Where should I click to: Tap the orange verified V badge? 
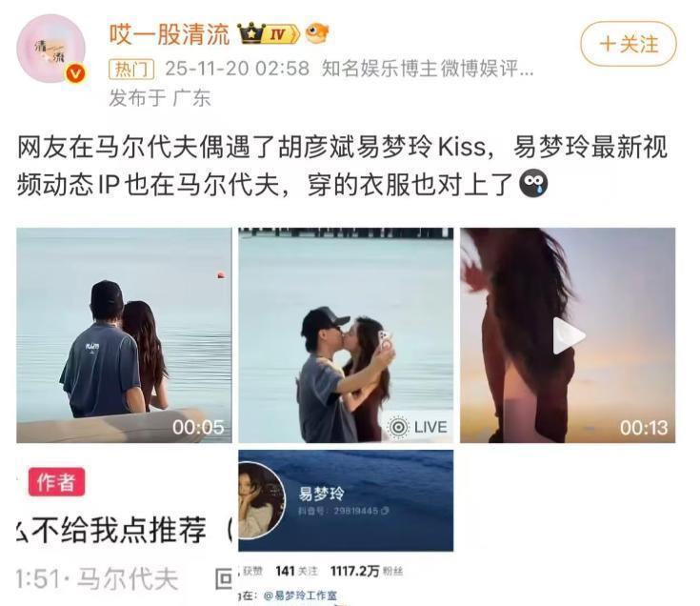click(x=75, y=73)
